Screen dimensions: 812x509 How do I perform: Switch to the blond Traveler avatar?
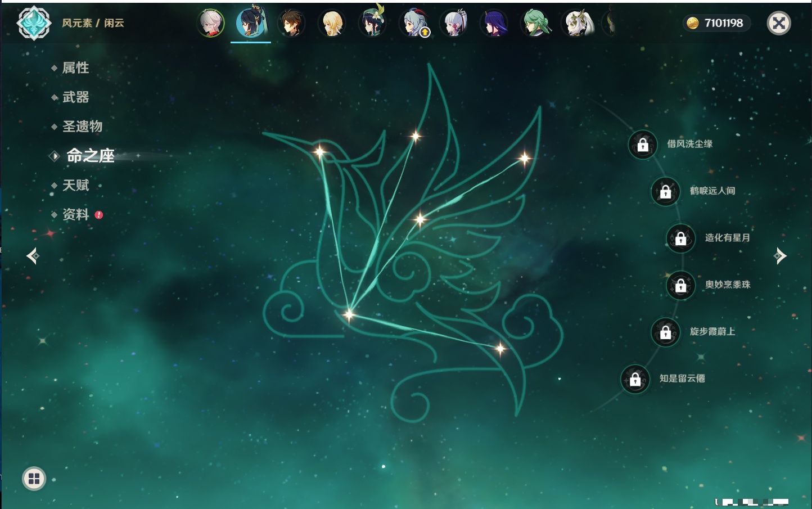click(332, 24)
